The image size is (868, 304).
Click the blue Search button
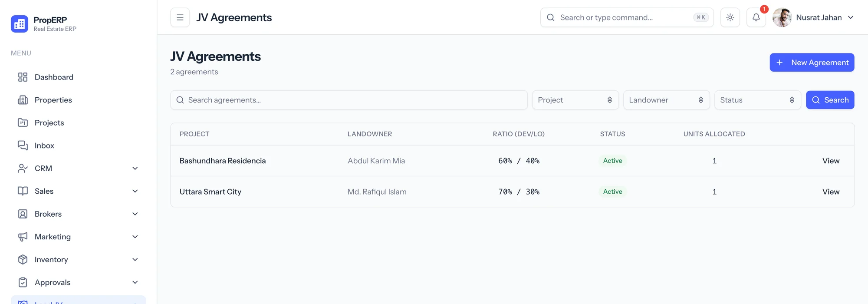(830, 100)
